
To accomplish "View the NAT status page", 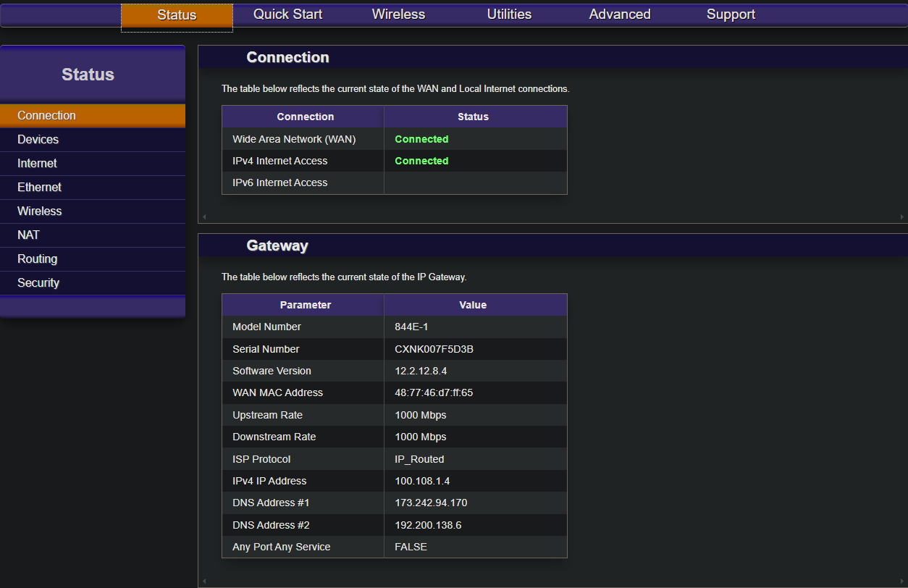I will tap(29, 235).
